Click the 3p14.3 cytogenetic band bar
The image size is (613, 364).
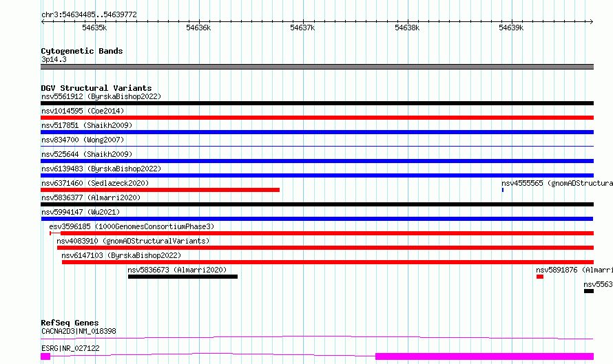pos(317,67)
